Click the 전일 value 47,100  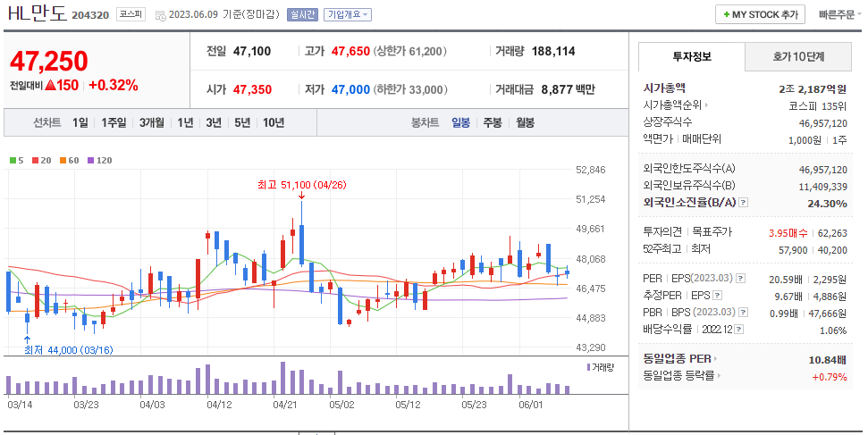pyautogui.click(x=252, y=52)
